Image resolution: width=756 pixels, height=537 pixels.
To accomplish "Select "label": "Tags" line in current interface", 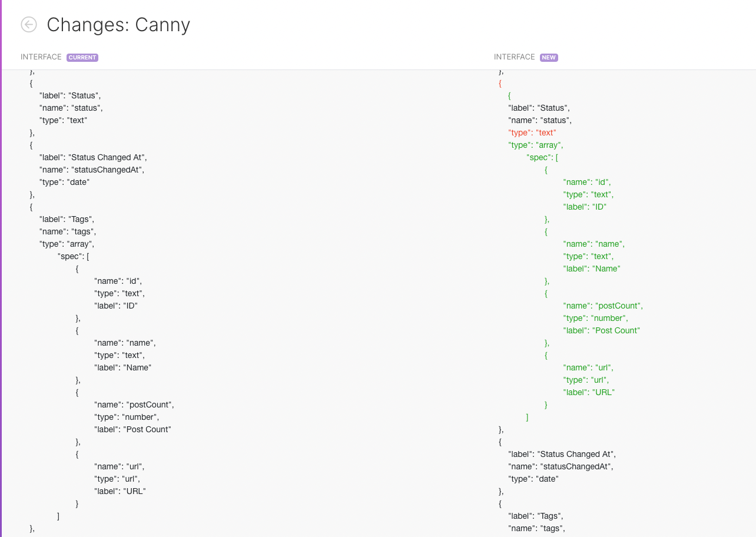I will pos(67,219).
